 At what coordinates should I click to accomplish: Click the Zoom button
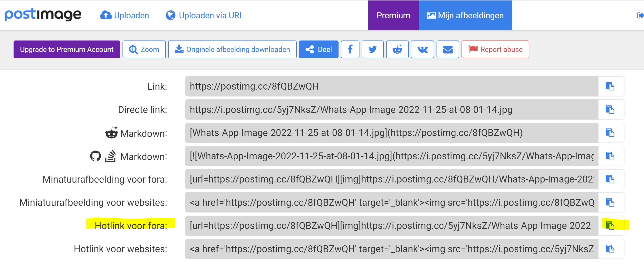coord(144,50)
